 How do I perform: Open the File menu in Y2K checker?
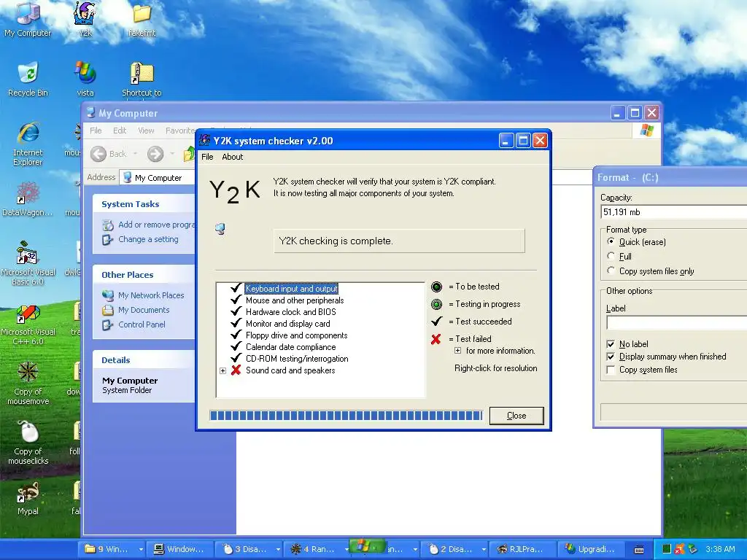(x=207, y=157)
